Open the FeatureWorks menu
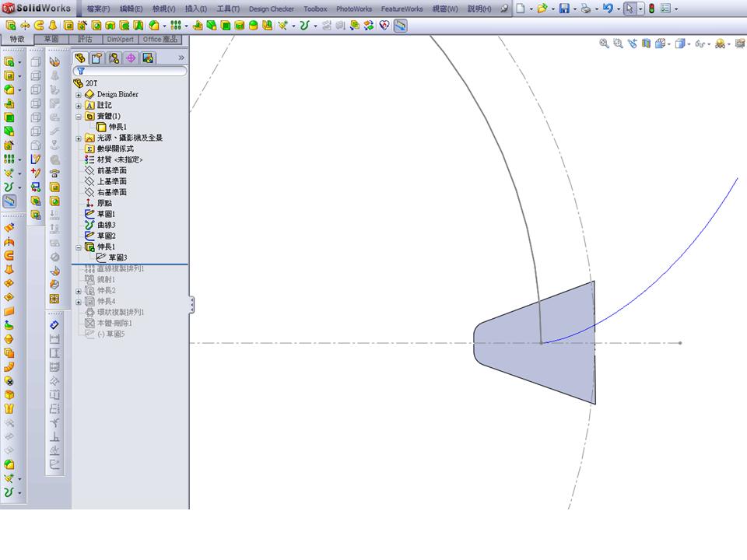 (402, 9)
